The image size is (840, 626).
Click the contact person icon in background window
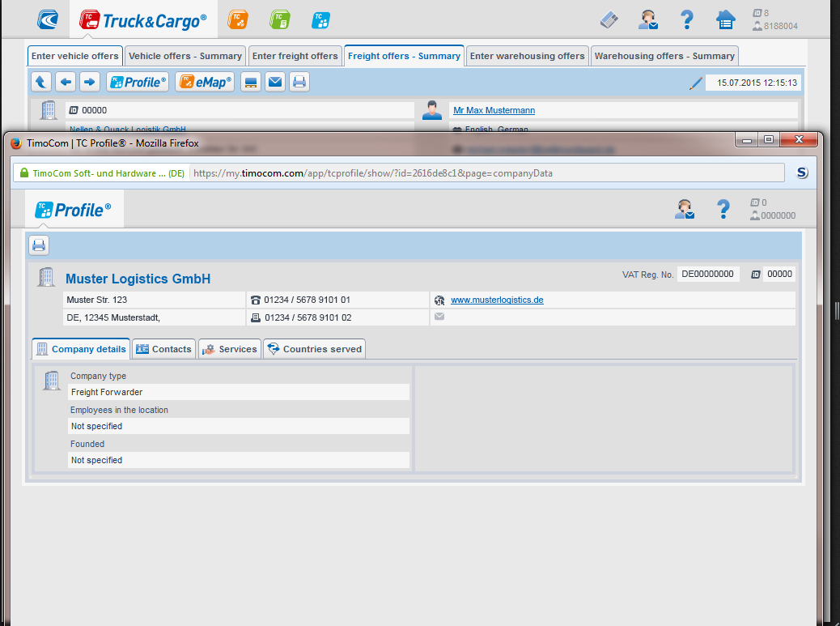coord(432,110)
